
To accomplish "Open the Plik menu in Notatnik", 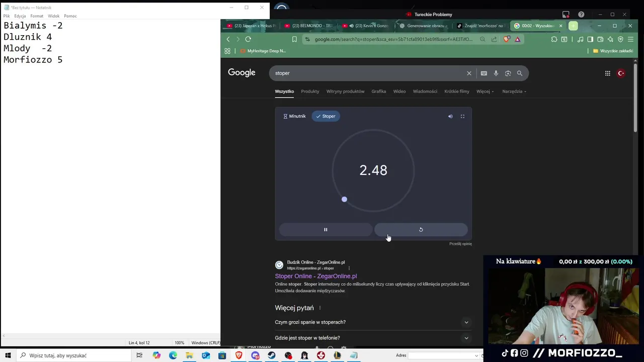I will (7, 16).
